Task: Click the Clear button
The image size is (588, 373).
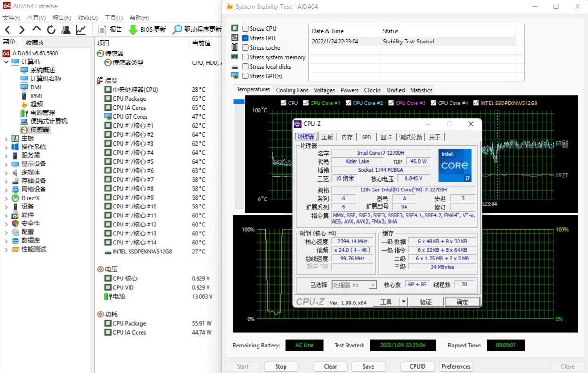Action: pyautogui.click(x=330, y=366)
